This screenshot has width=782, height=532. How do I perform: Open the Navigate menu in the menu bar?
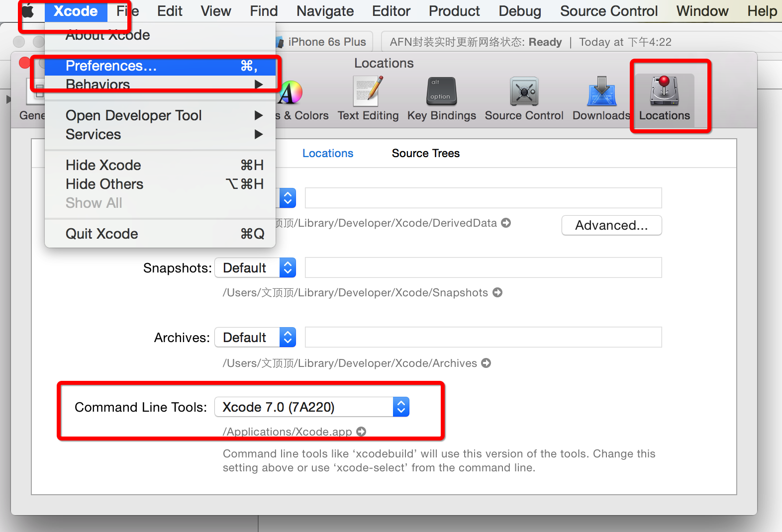pyautogui.click(x=325, y=11)
